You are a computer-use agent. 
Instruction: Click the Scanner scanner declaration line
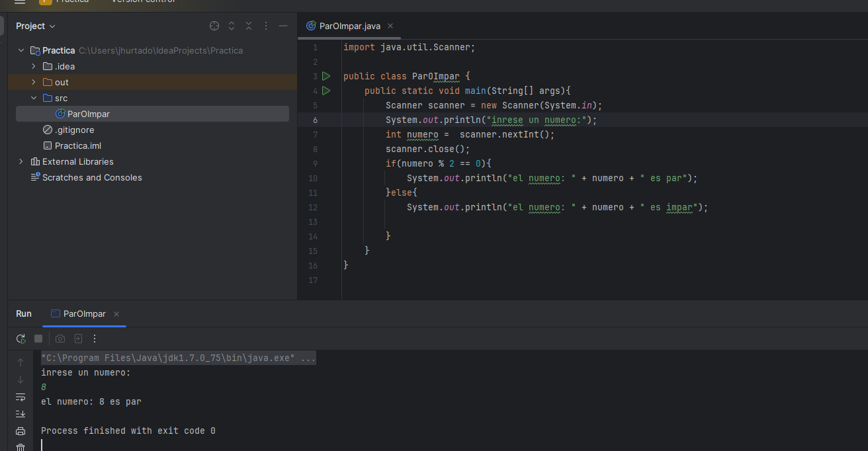[x=494, y=105]
